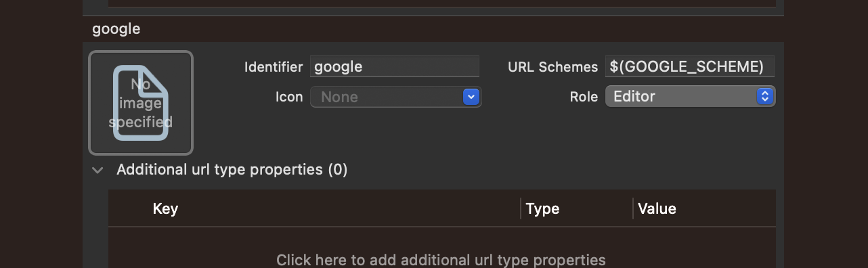Click the URL Schemes field with $(GOOGLE_SCHEME)
Screen dimensions: 868x268
click(x=690, y=66)
